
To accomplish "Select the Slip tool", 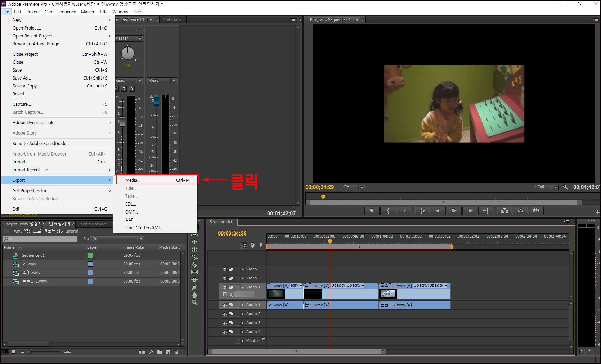I will (x=194, y=272).
